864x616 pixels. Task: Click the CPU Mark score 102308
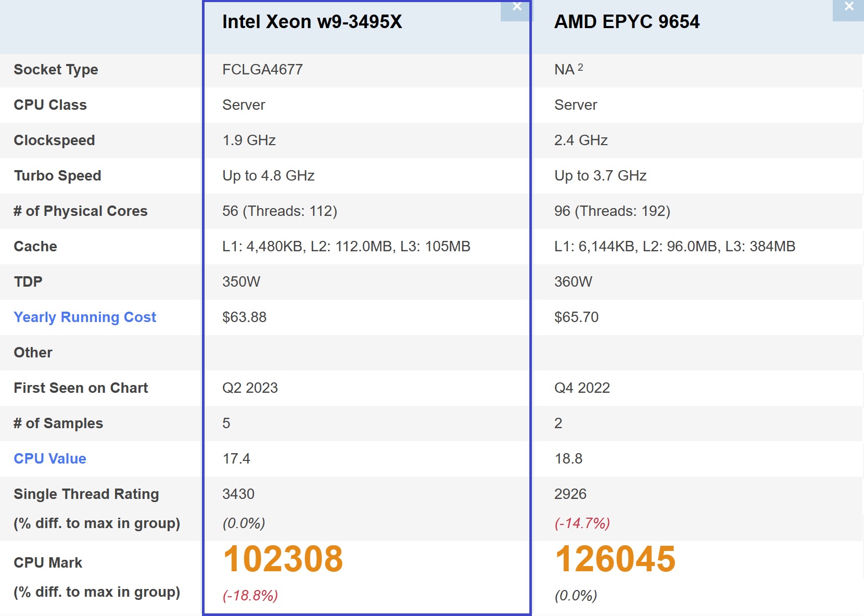(x=283, y=559)
